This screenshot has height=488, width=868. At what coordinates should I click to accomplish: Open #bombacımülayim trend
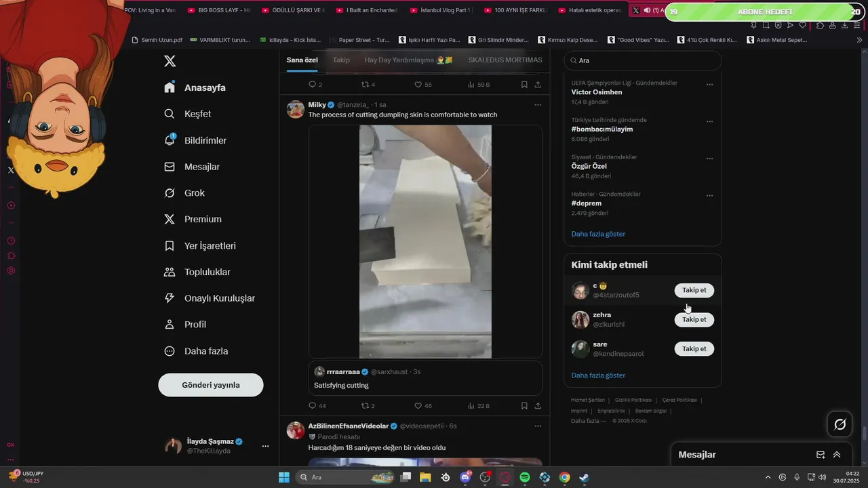click(602, 129)
